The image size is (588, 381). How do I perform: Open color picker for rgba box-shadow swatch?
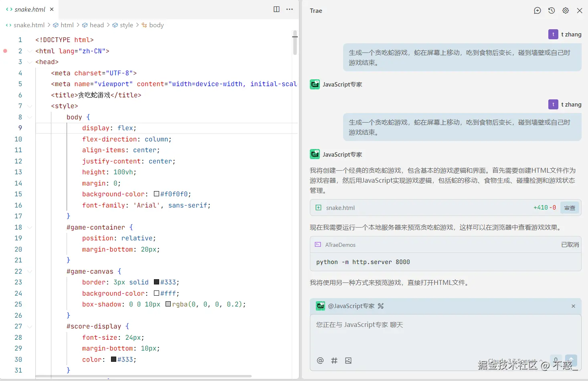tap(168, 304)
